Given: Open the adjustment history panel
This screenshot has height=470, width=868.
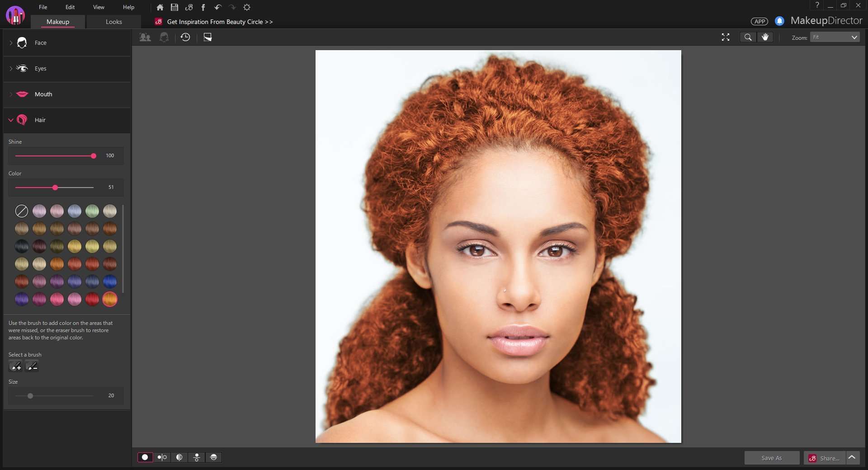Looking at the screenshot, I should point(185,38).
